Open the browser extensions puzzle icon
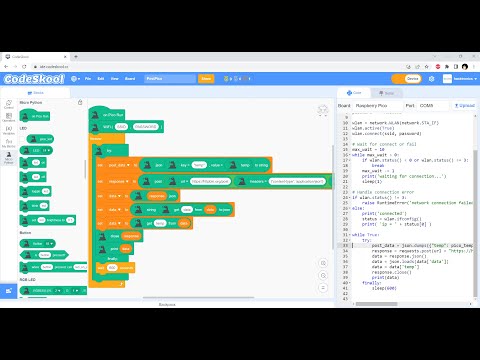The image size is (480, 360). coord(447,67)
